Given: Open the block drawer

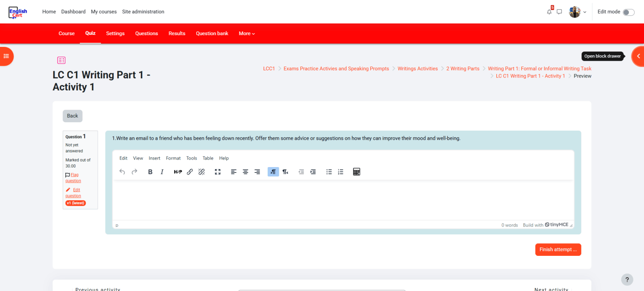Looking at the screenshot, I should point(638,56).
